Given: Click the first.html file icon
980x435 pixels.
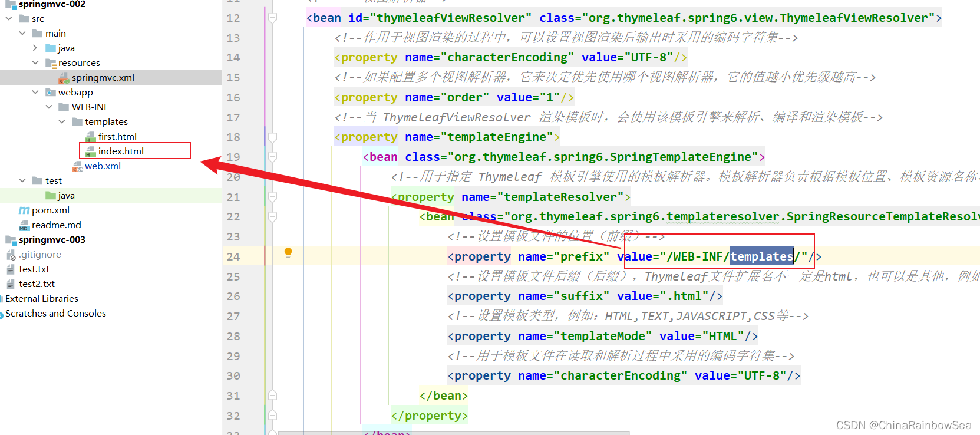Looking at the screenshot, I should point(90,137).
